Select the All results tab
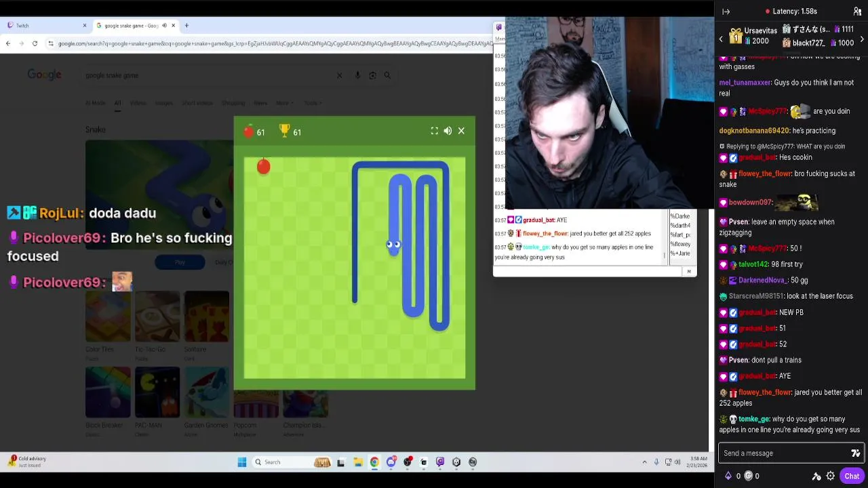This screenshot has width=868, height=488. [x=117, y=103]
